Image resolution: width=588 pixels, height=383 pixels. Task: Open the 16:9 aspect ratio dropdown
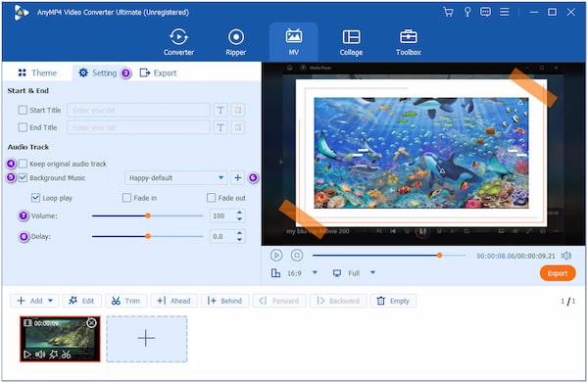click(x=315, y=273)
